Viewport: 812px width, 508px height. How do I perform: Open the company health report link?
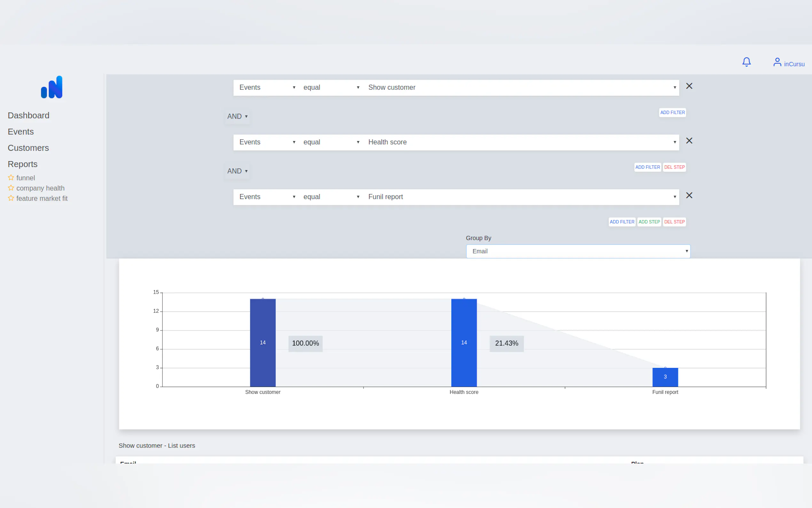pos(40,188)
